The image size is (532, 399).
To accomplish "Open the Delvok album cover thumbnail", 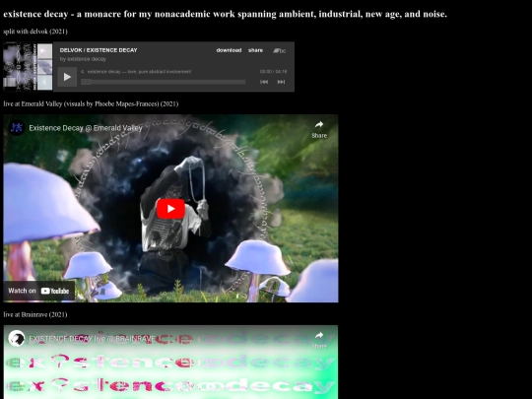I will pos(28,67).
